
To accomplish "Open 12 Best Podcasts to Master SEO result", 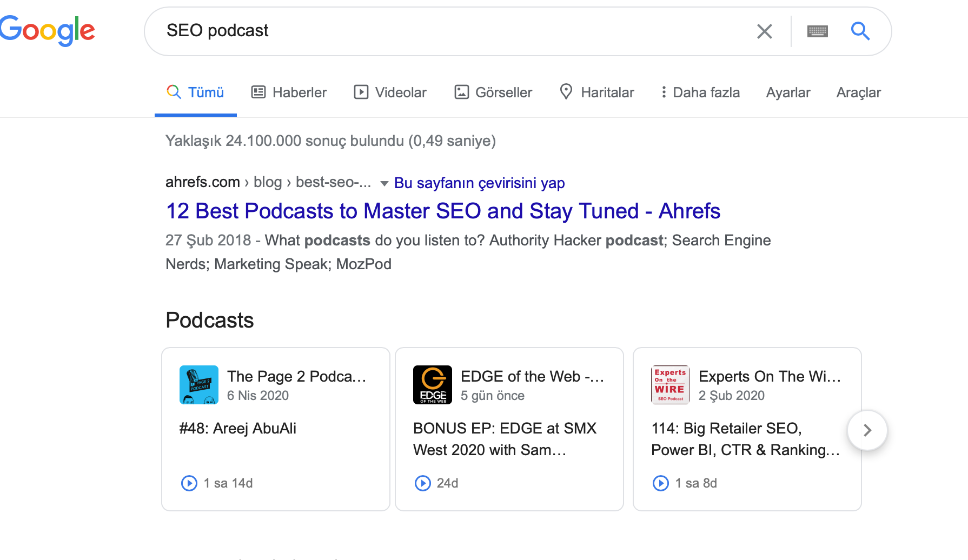I will click(x=443, y=211).
